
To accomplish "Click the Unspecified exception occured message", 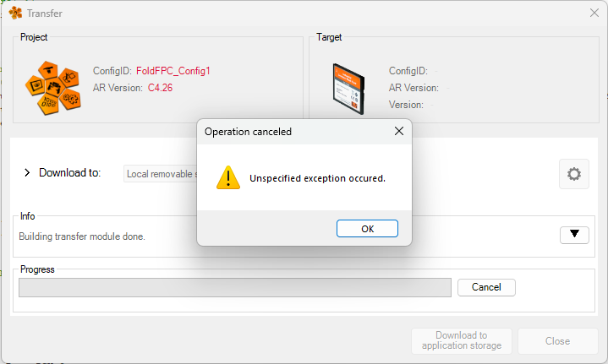I will coord(317,178).
